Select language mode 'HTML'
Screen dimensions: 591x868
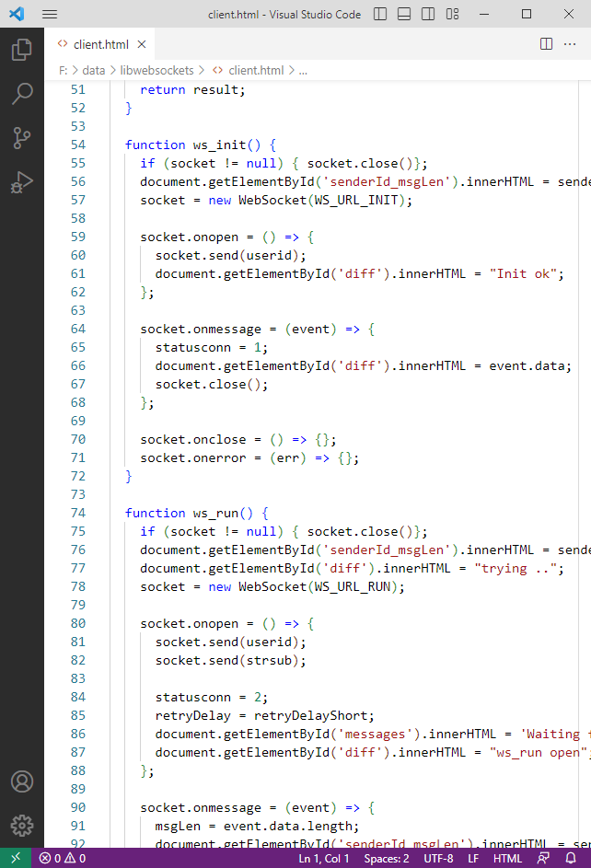(507, 858)
